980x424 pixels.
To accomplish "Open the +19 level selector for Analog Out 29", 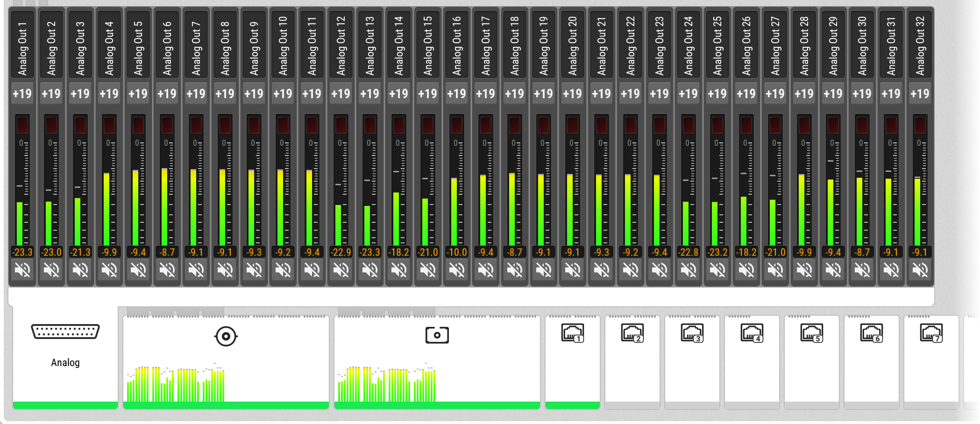I will coord(833,94).
